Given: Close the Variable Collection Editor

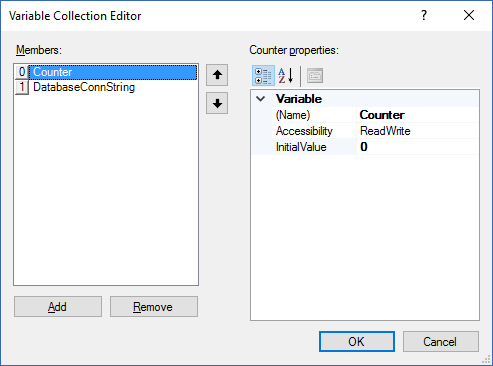Looking at the screenshot, I should (469, 15).
